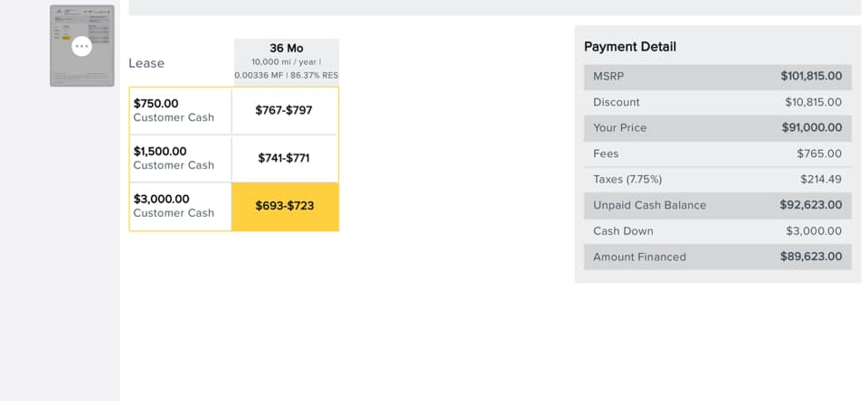Image resolution: width=868 pixels, height=401 pixels.
Task: Click the Lease label
Action: 146,63
